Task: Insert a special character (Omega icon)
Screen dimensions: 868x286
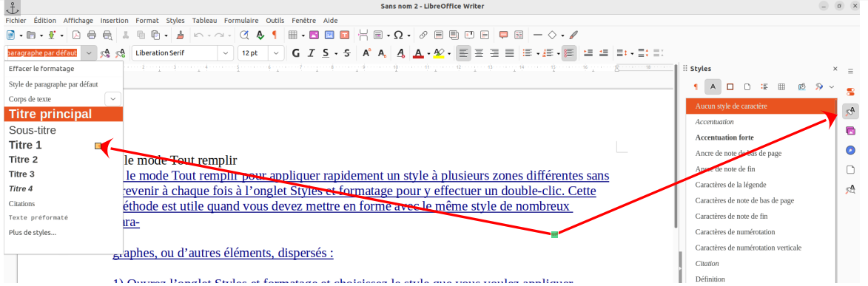Action: pyautogui.click(x=398, y=35)
